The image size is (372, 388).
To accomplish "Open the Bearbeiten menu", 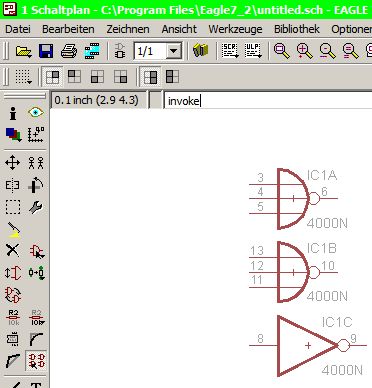I will click(68, 29).
